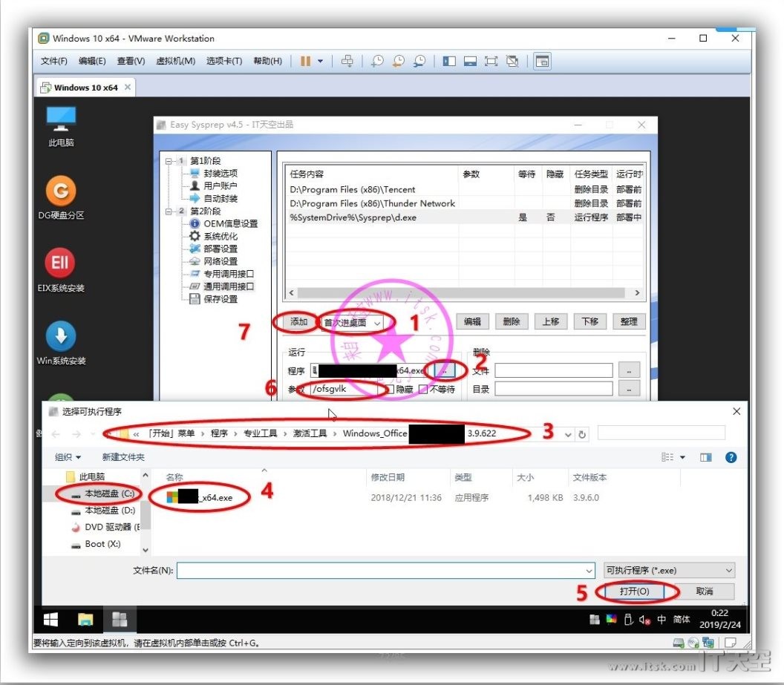Open the view options dropdown arrow
Screen dimensions: 784x685
(682, 457)
